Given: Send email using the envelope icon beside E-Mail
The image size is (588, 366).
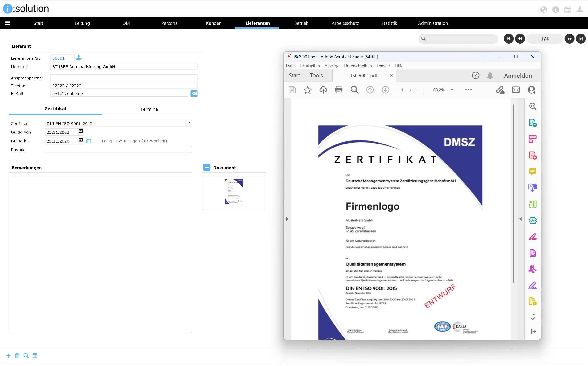Looking at the screenshot, I should [194, 93].
